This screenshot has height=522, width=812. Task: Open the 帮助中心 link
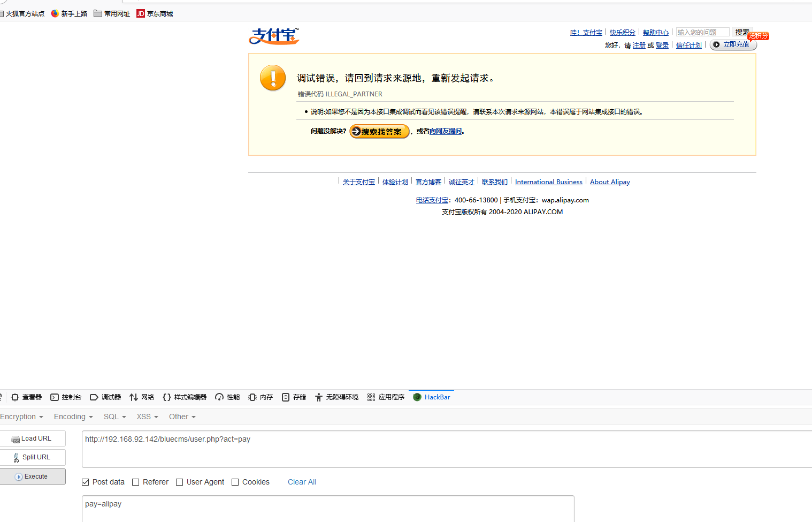click(x=656, y=33)
